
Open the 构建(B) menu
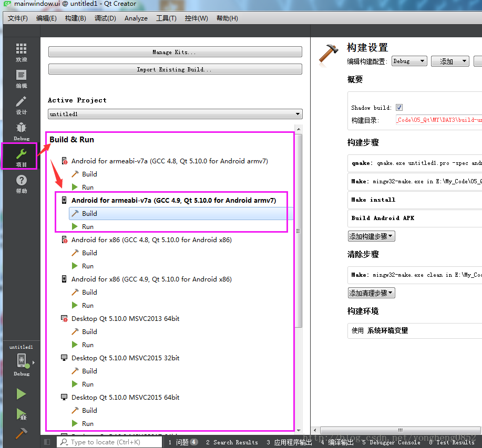76,18
